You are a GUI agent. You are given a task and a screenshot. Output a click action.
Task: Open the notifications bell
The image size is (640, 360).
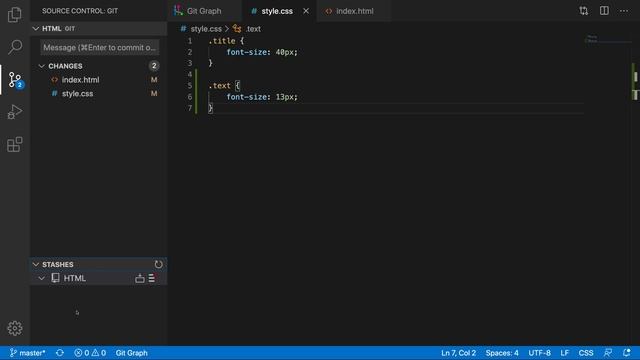627,353
